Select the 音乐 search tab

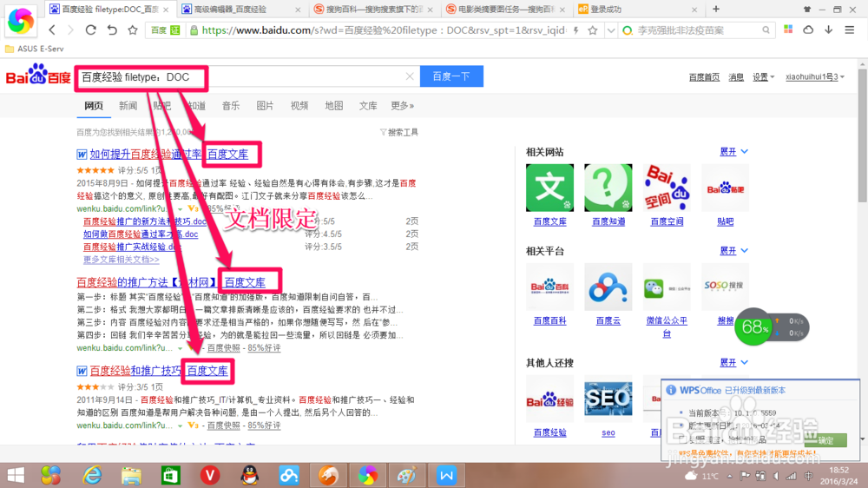click(231, 106)
